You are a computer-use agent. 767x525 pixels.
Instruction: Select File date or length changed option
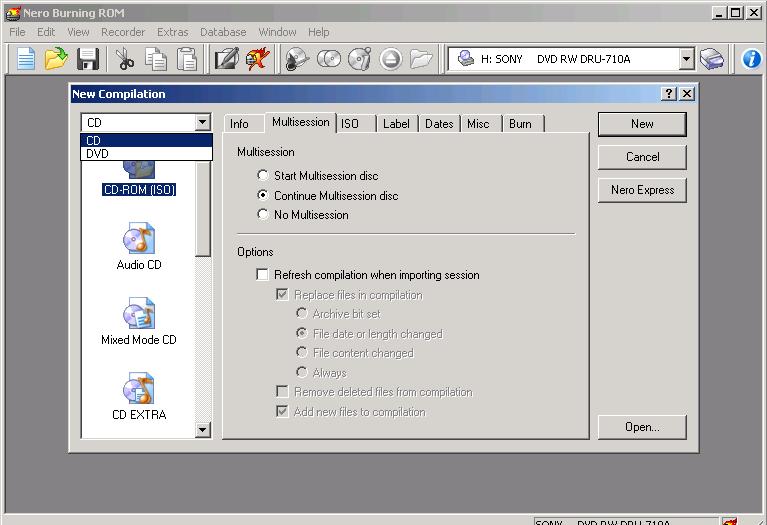point(302,333)
